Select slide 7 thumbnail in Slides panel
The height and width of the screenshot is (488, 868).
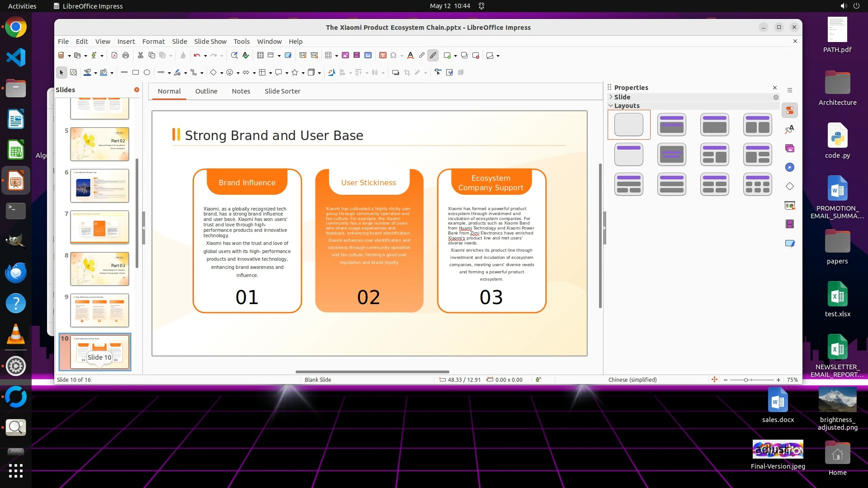[99, 227]
